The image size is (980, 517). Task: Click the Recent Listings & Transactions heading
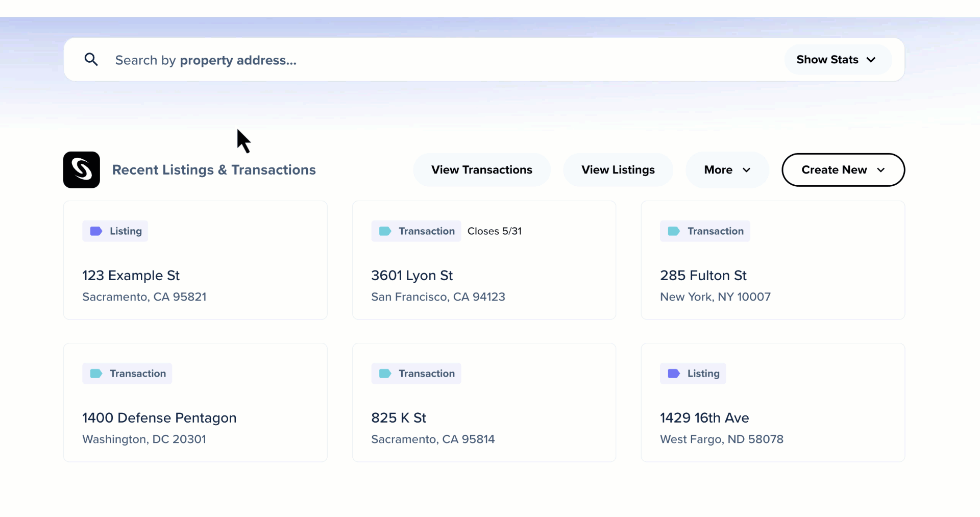pos(214,170)
